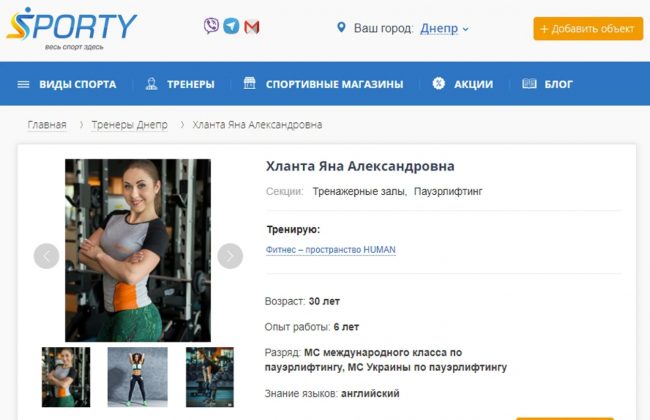Viewport: 650px width, 420px height.
Task: Select the deadlift photo thumbnail
Action: (210, 377)
